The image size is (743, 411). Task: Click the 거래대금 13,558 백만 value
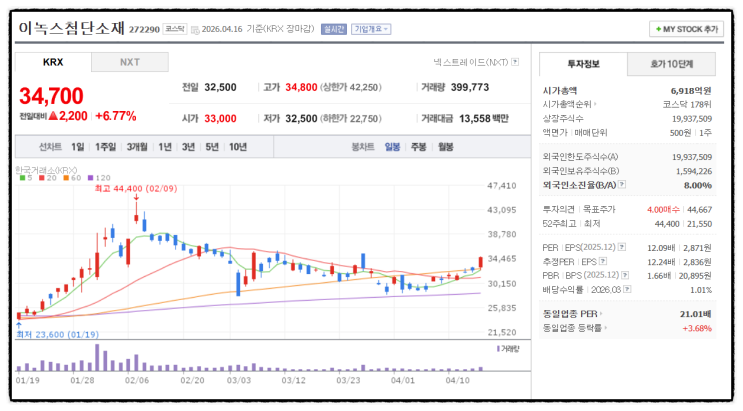pyautogui.click(x=484, y=119)
